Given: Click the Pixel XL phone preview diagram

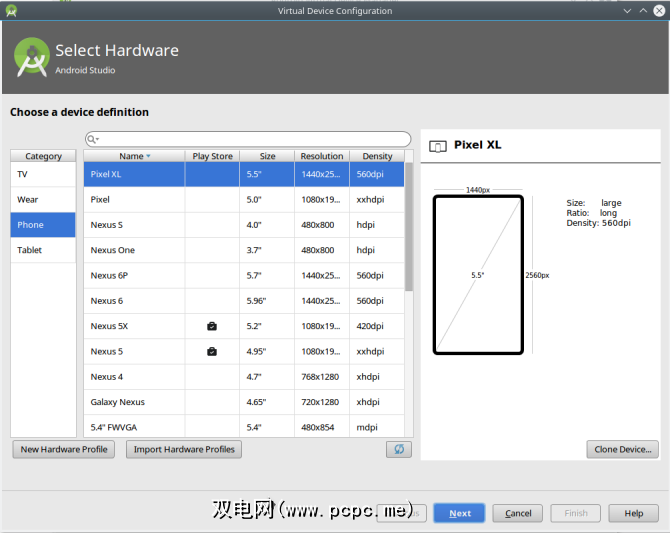Looking at the screenshot, I should point(478,274).
